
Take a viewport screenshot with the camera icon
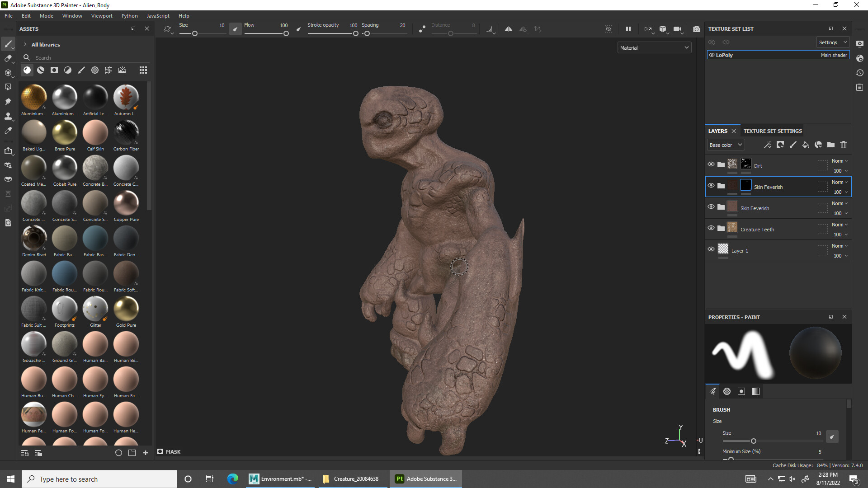click(697, 29)
